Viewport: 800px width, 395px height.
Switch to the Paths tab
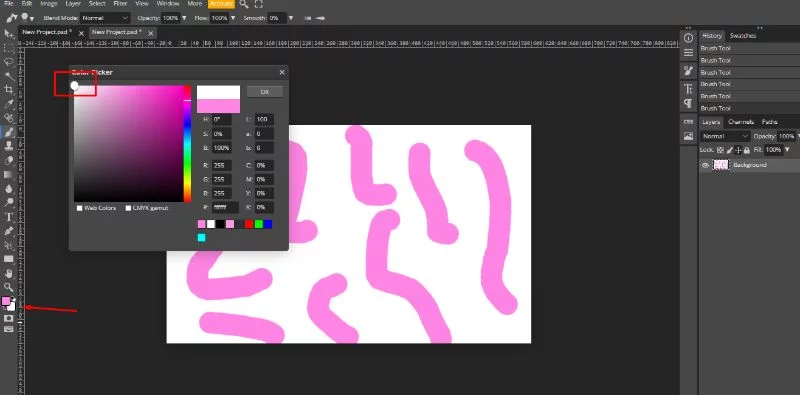769,122
